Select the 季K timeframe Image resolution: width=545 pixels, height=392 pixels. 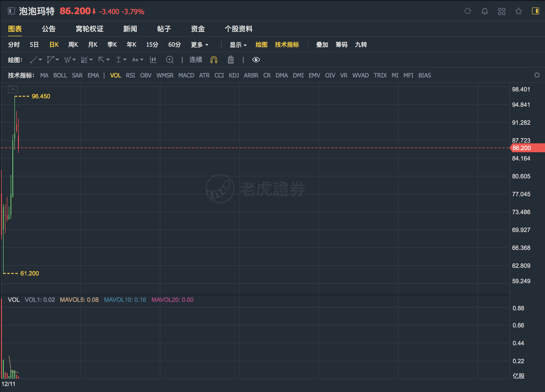tap(112, 45)
